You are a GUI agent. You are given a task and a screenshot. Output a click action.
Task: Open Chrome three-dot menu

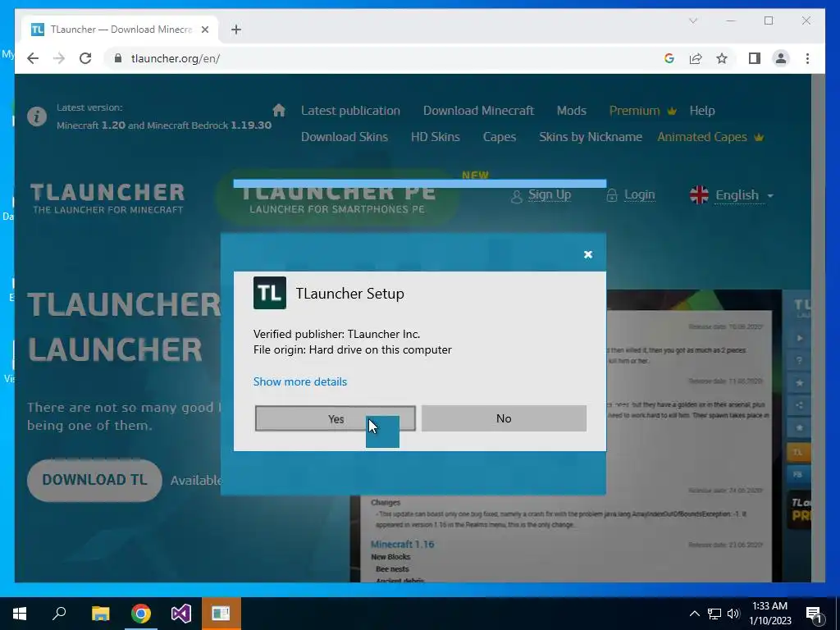[807, 58]
